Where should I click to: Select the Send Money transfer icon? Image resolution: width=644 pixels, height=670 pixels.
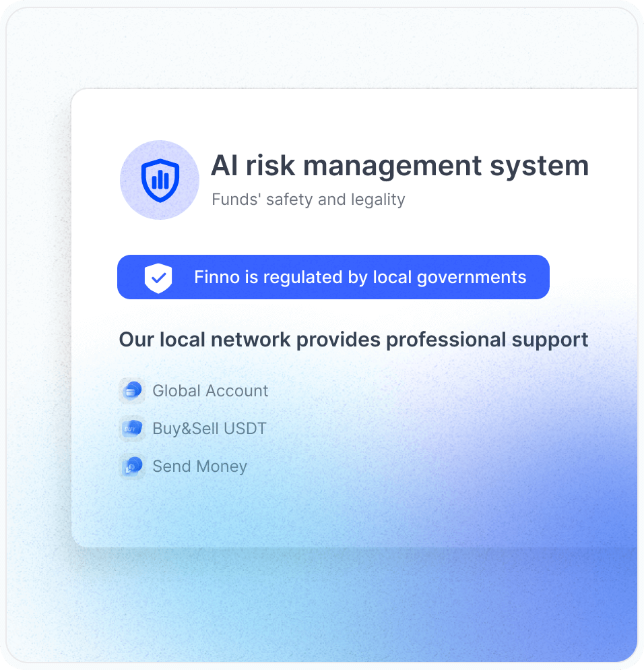[x=132, y=466]
